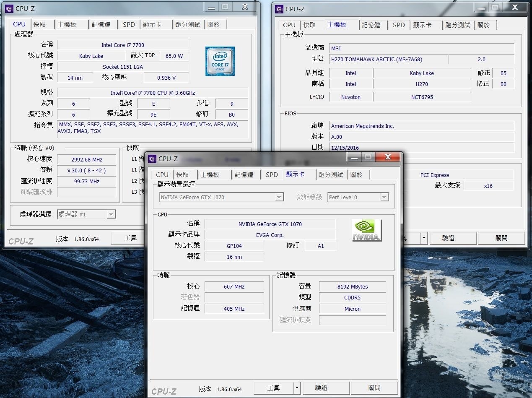Open 關於 tab in the graphics window
Screen dimensions: 532x398
click(356, 175)
